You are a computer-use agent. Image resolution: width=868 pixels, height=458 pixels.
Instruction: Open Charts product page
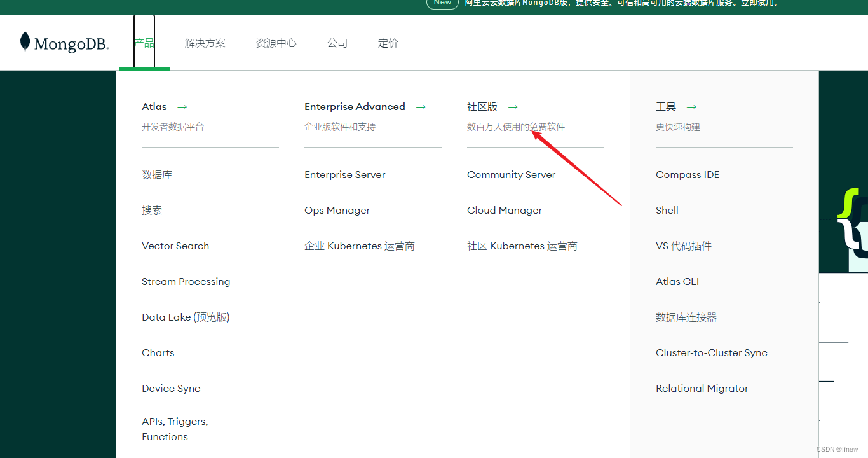[158, 353]
